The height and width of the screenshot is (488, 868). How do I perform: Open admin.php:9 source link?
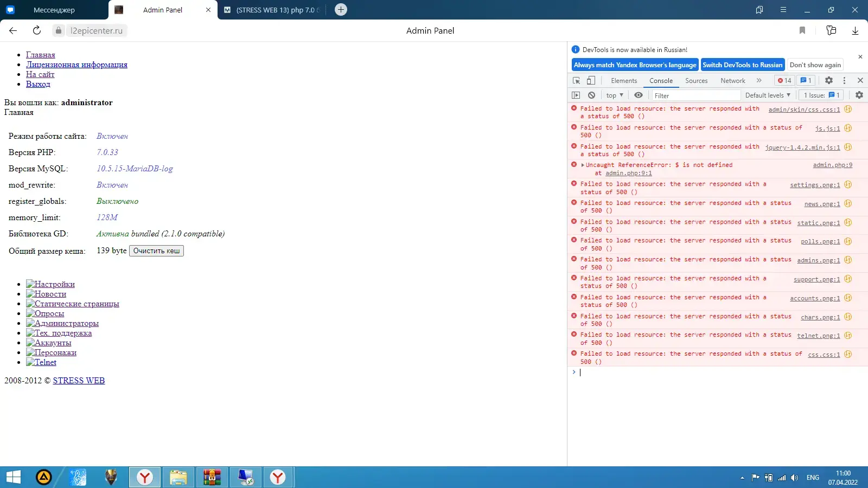pos(832,165)
